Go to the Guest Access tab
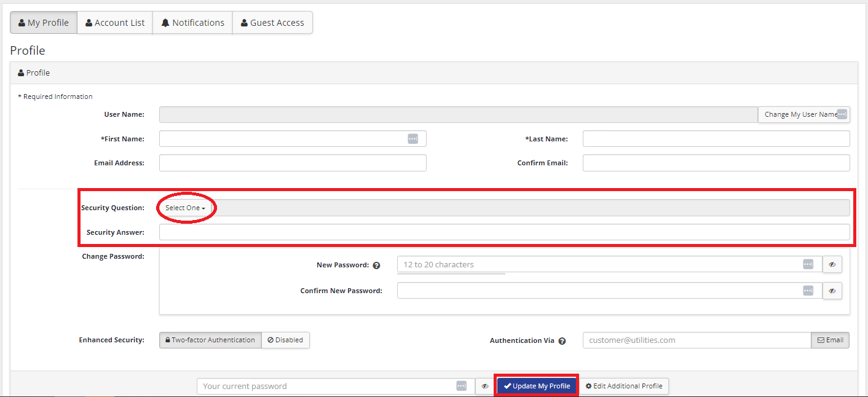This screenshot has height=397, width=868. [272, 23]
